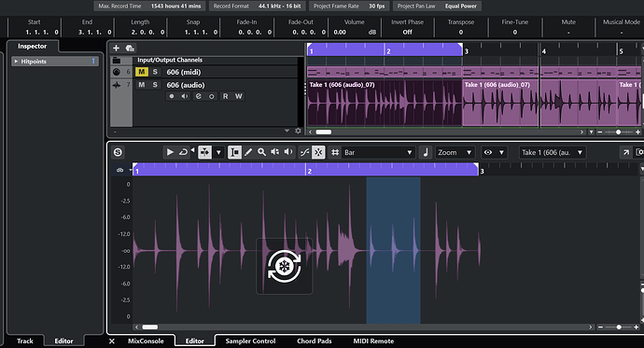
Task: Select the Zoom magnifier tool
Action: click(261, 152)
